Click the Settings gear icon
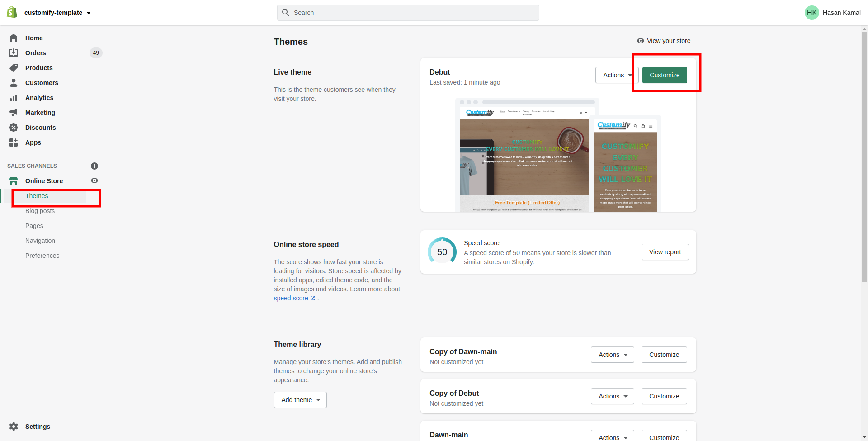The image size is (868, 441). 14,427
